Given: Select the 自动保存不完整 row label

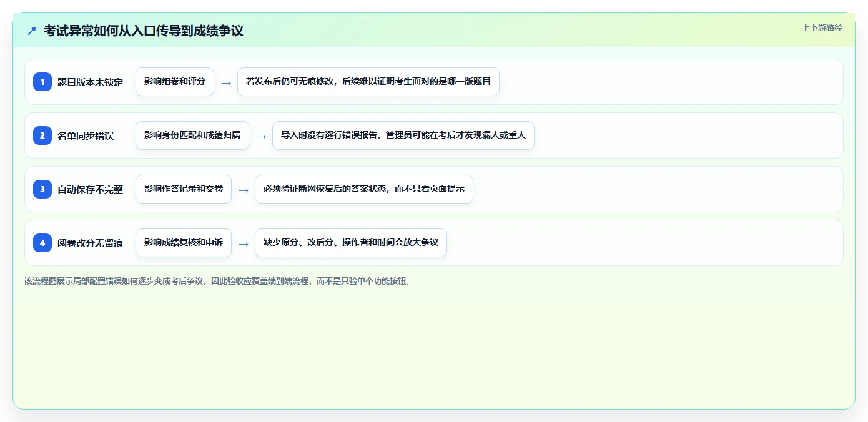Looking at the screenshot, I should tap(90, 189).
